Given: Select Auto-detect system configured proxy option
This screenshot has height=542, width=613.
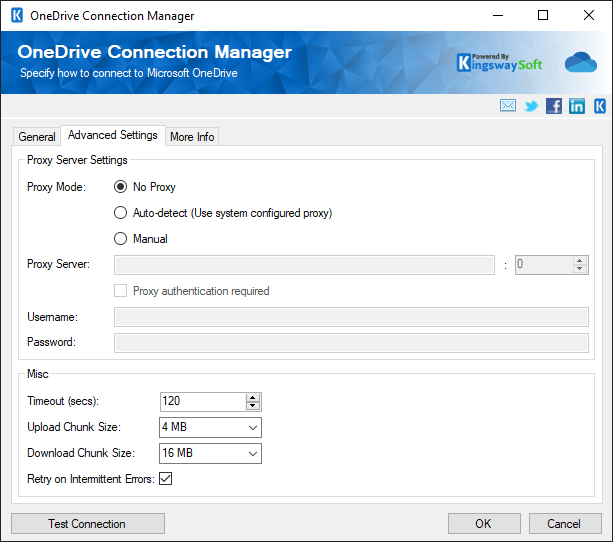Looking at the screenshot, I should click(120, 213).
